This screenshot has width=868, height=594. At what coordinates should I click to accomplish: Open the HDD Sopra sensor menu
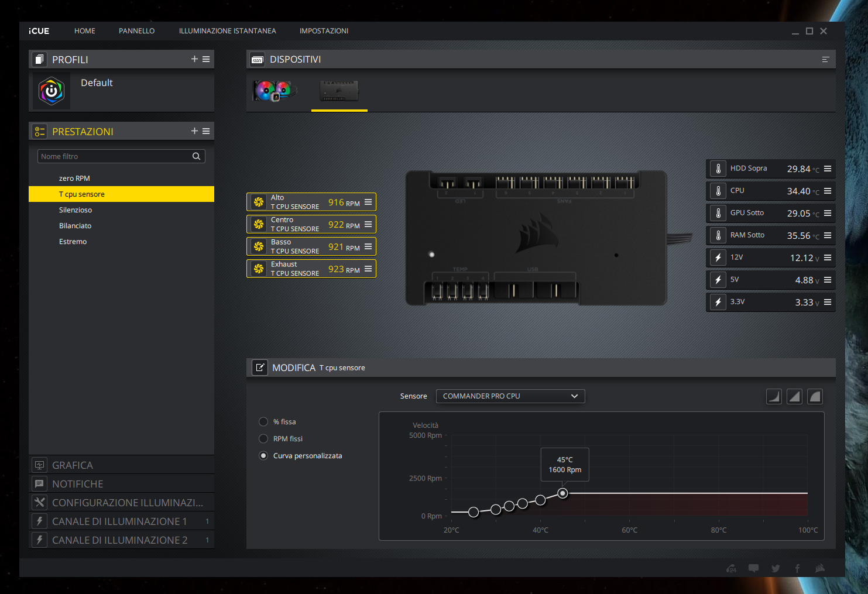coord(828,169)
